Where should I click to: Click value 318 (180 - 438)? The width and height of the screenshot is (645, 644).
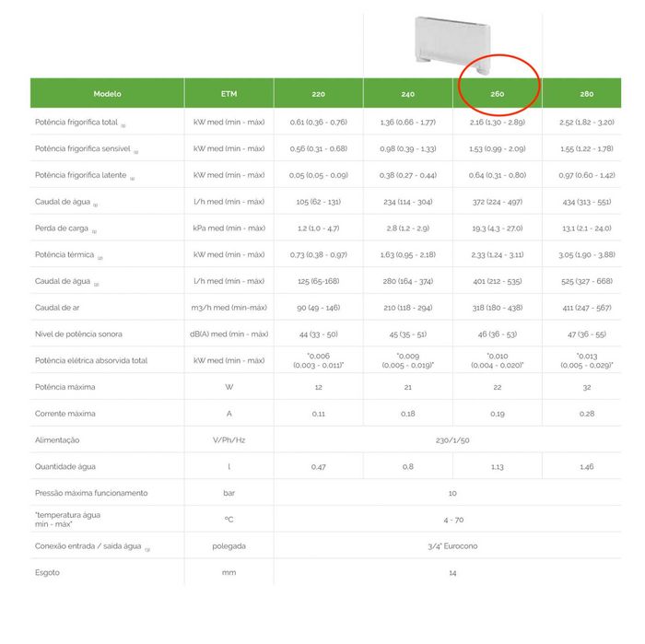pos(498,308)
